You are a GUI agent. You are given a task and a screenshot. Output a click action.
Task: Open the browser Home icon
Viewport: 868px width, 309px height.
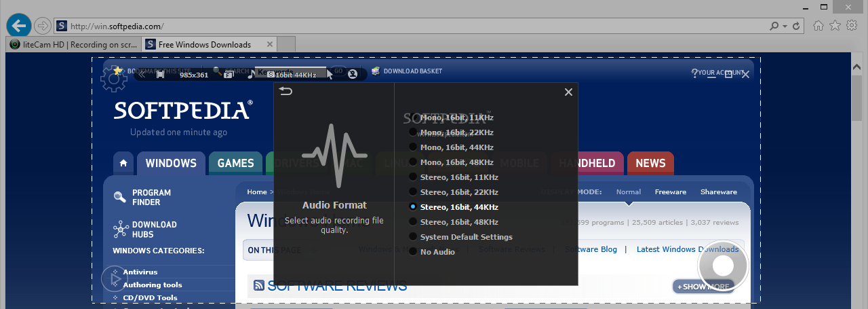pyautogui.click(x=818, y=26)
